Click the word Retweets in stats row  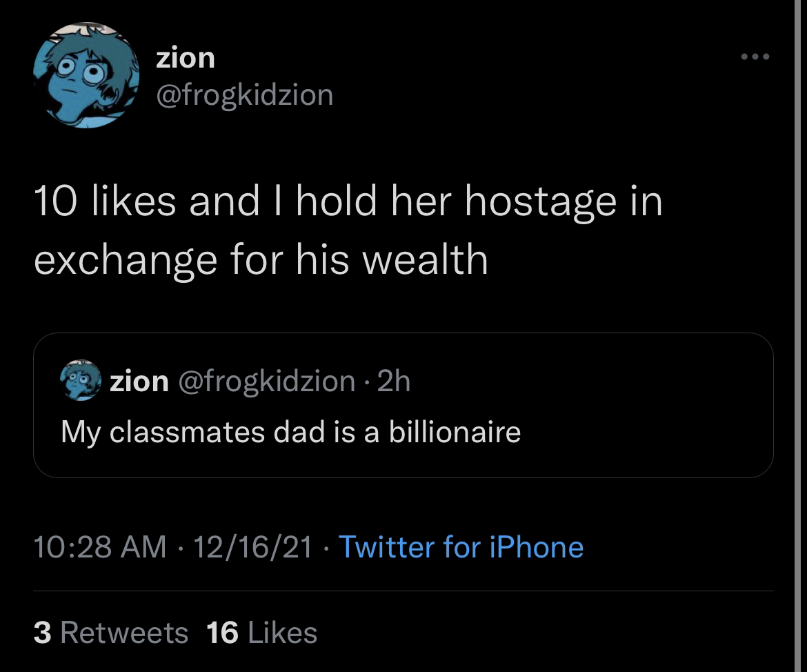[124, 633]
